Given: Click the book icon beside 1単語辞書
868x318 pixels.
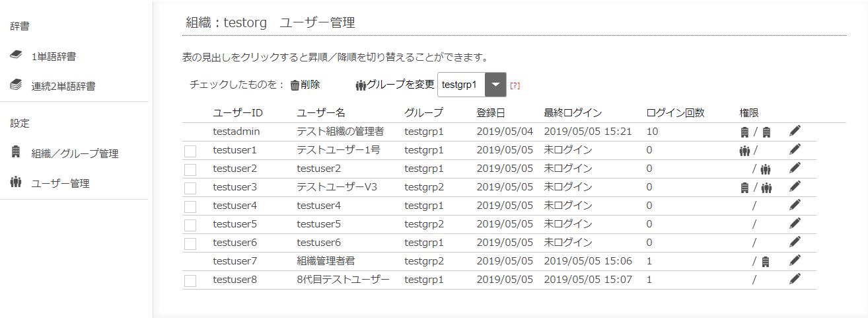Looking at the screenshot, I should 17,56.
